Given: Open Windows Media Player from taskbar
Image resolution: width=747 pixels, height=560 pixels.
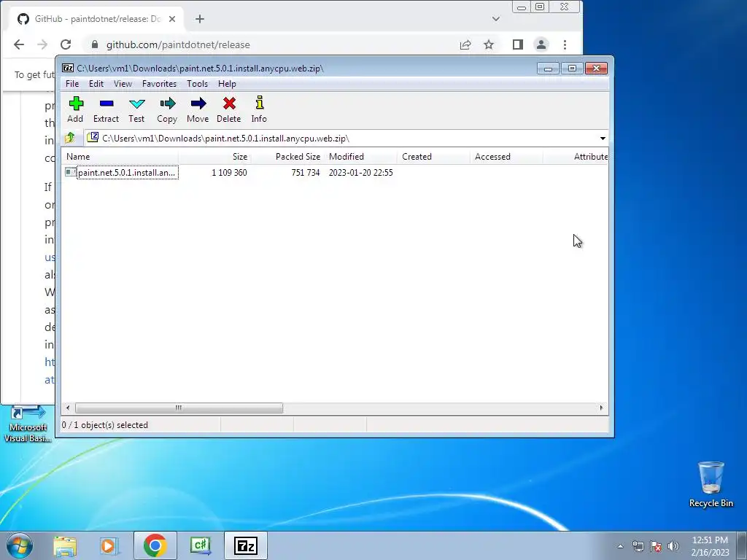Looking at the screenshot, I should 109,545.
